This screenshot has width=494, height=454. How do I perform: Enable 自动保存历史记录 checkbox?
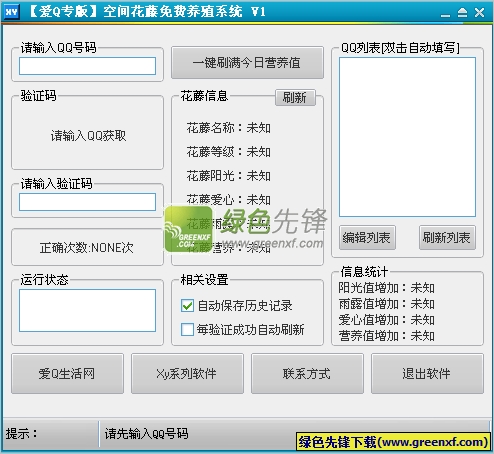pyautogui.click(x=187, y=305)
